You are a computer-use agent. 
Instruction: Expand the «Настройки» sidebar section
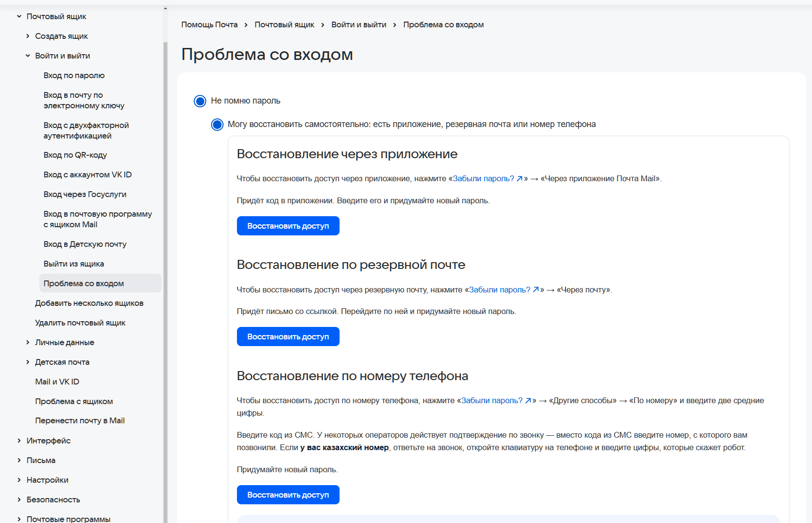18,480
